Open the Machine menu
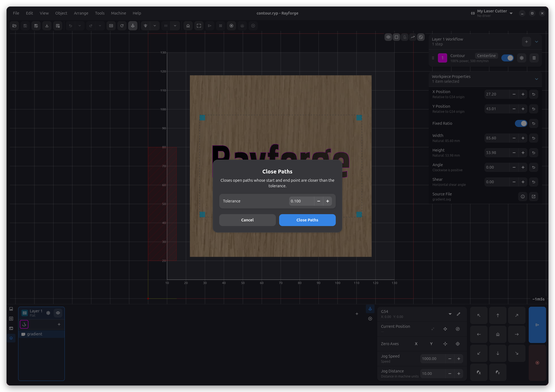The width and height of the screenshot is (555, 392). (x=118, y=13)
